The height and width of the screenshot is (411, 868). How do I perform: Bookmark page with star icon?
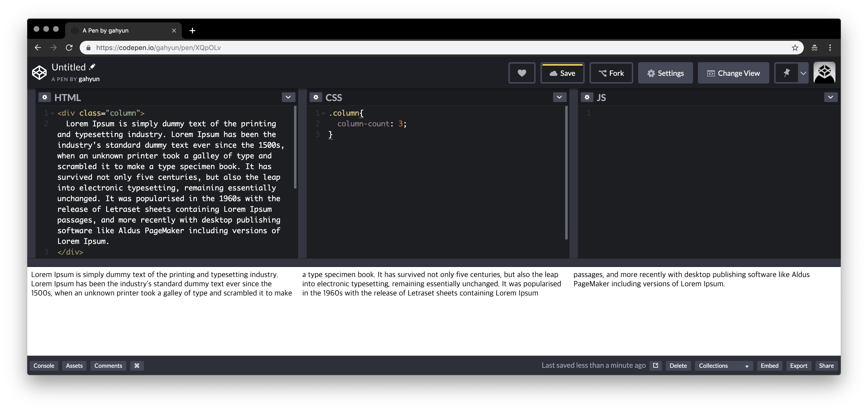795,48
